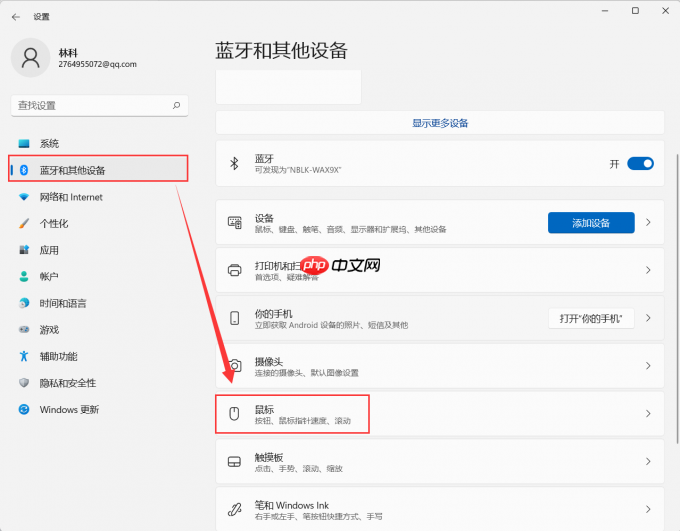Open 网络和 Internet settings
The height and width of the screenshot is (531, 680).
click(98, 197)
